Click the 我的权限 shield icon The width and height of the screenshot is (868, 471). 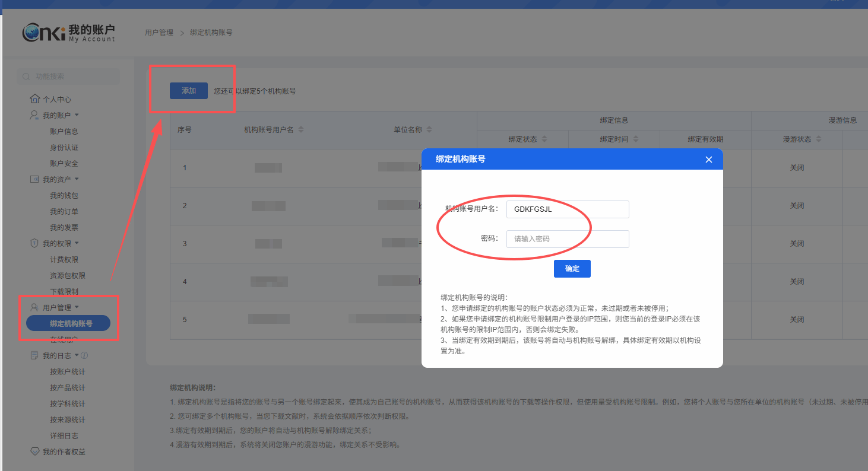34,243
